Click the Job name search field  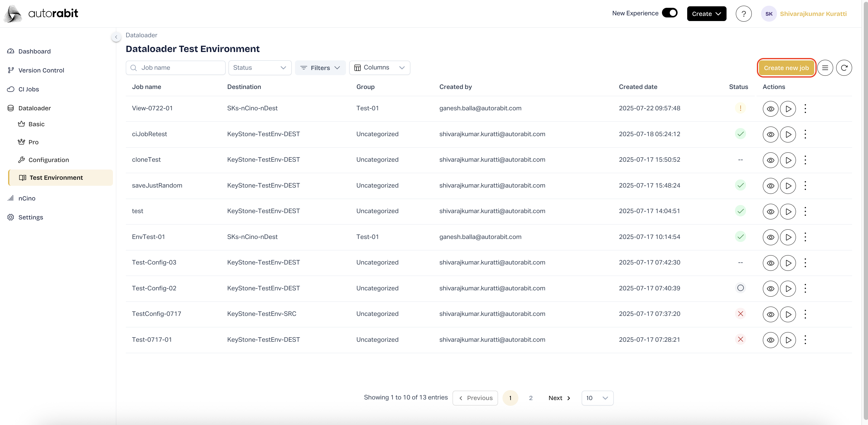(x=176, y=68)
